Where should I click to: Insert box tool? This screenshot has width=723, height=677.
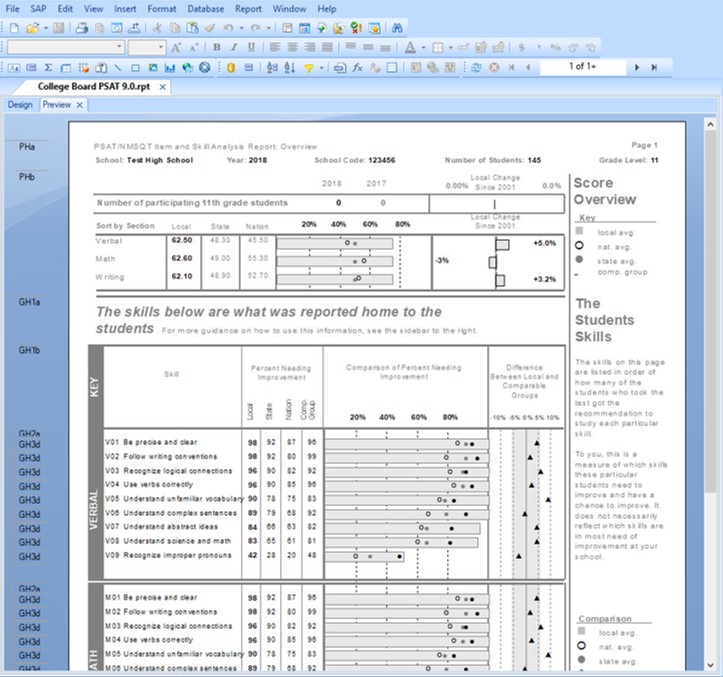tap(135, 68)
